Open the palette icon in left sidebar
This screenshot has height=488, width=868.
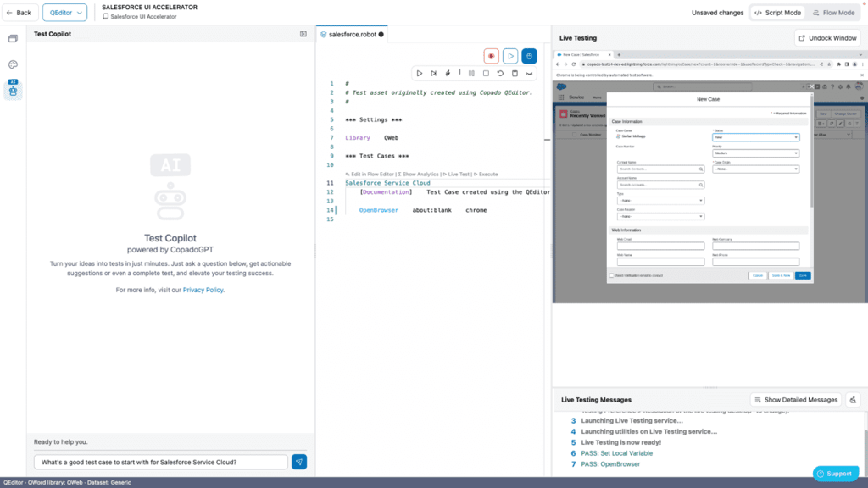click(x=13, y=64)
